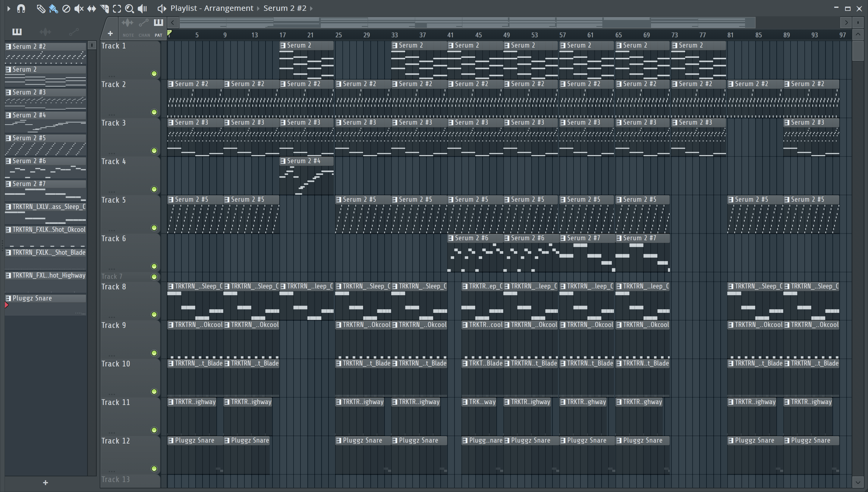Open Serum 2 #4 clip menu on Track 4
This screenshot has height=492, width=868.
click(283, 161)
